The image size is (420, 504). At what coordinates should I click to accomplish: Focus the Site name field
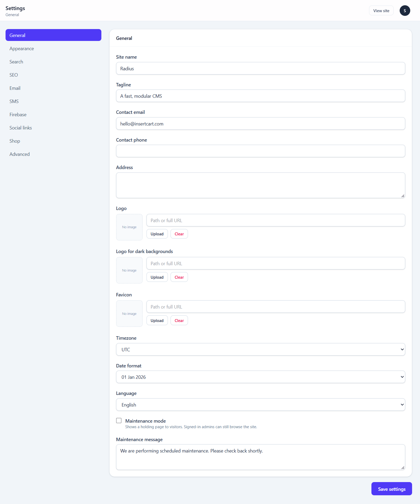click(x=261, y=68)
